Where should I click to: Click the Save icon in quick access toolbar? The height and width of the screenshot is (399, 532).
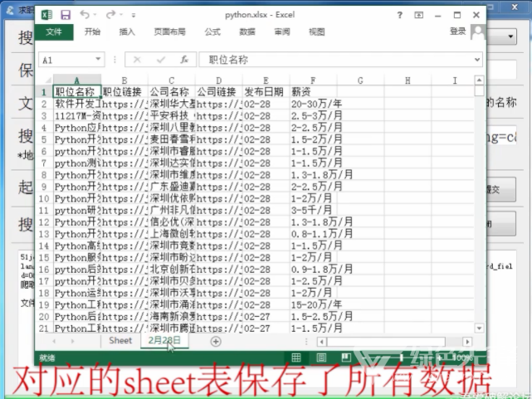point(65,15)
